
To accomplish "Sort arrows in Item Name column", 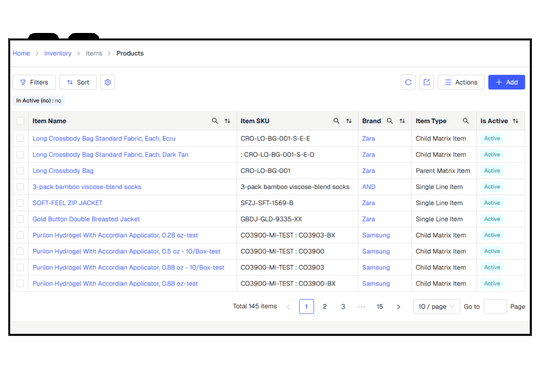I will click(227, 121).
